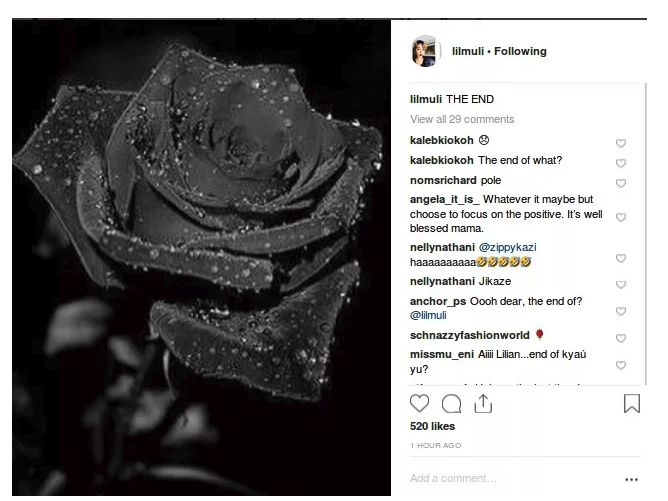
Task: Like angela_it_is_'s comment
Action: pyautogui.click(x=621, y=217)
